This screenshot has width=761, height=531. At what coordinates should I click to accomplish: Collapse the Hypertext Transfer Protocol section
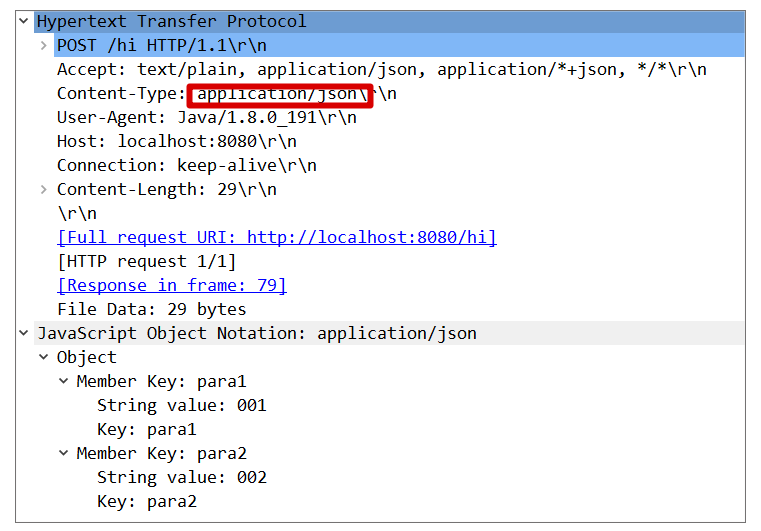24,21
